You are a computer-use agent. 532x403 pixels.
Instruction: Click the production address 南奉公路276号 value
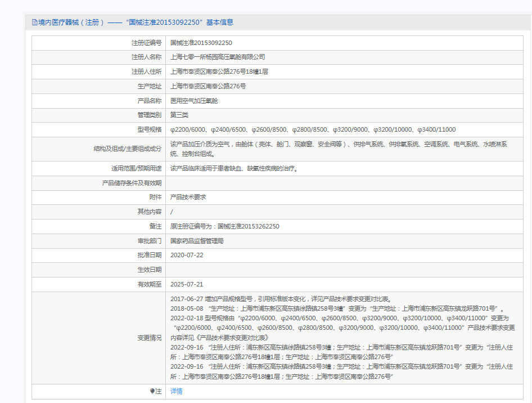[x=208, y=86]
